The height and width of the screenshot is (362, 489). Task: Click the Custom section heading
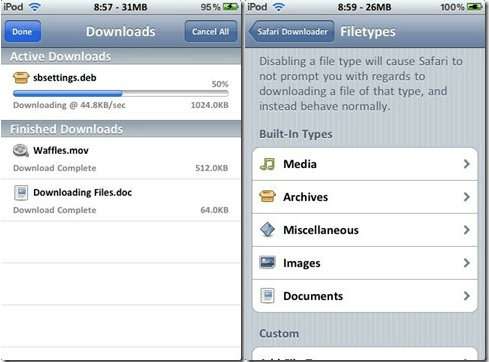[279, 334]
